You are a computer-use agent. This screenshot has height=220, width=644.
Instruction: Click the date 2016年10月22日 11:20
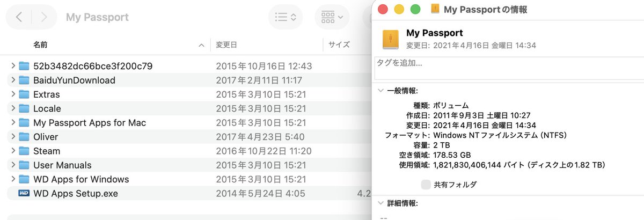(x=264, y=151)
